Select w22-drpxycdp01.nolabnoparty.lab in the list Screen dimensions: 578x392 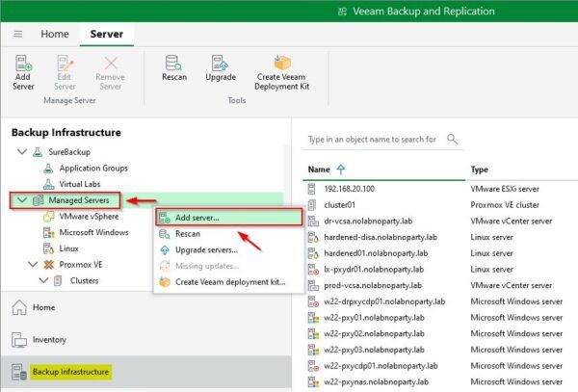point(384,301)
